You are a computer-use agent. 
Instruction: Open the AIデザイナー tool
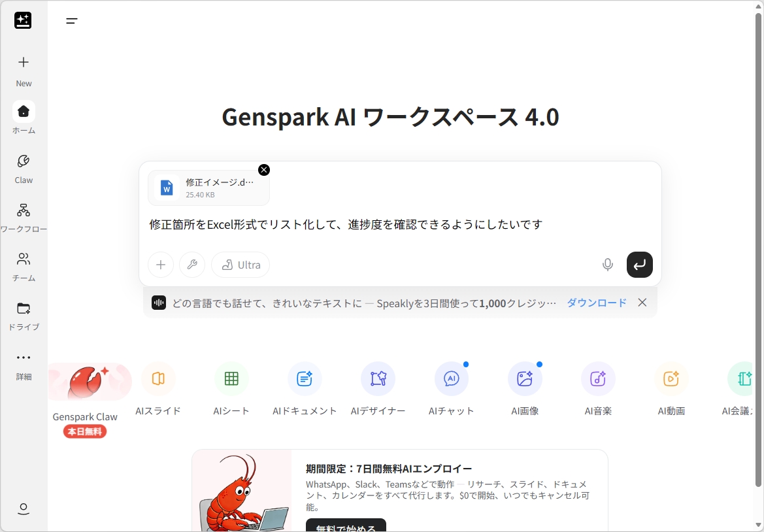[378, 378]
